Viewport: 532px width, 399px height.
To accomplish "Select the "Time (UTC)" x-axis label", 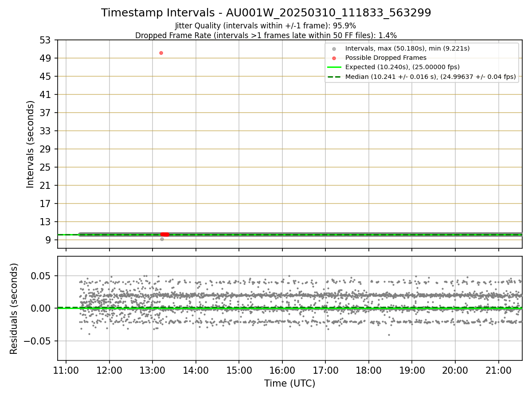I will [x=290, y=383].
